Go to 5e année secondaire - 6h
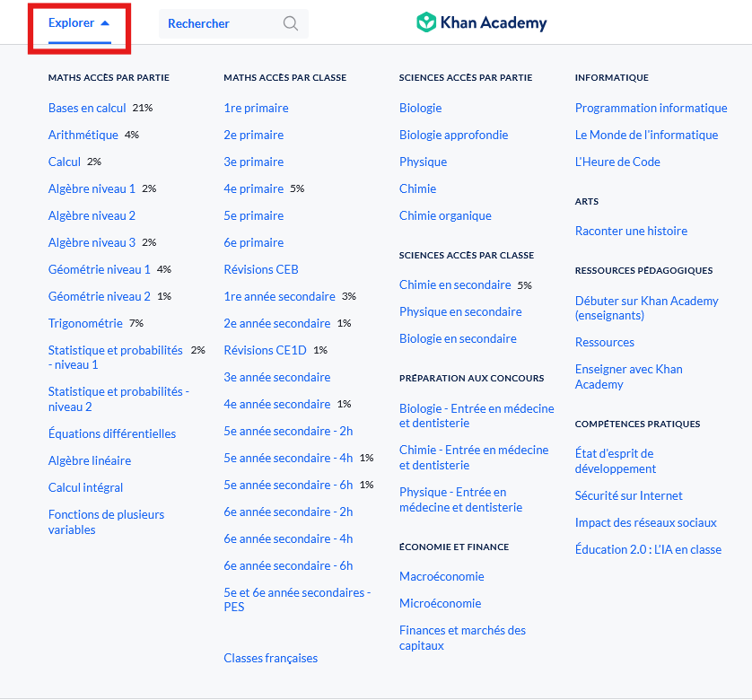The height and width of the screenshot is (700, 752). [288, 485]
